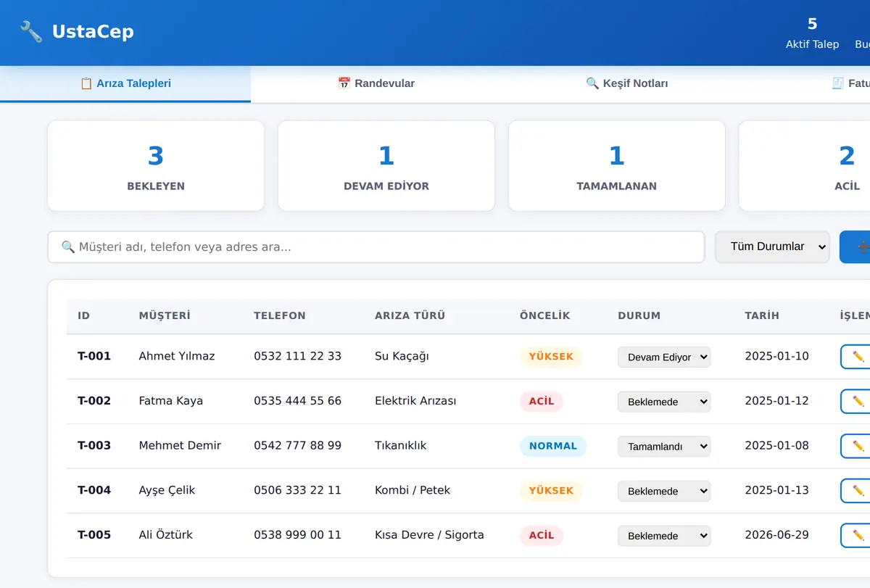The width and height of the screenshot is (870, 588).
Task: Click customer name Ayşe Çelik
Action: tap(167, 490)
